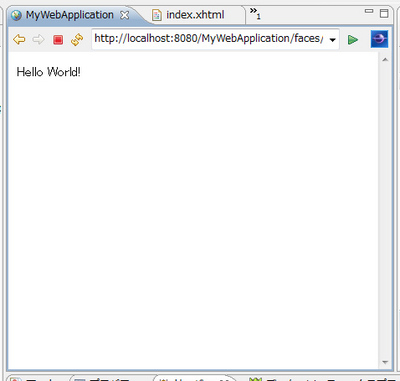The image size is (400, 381).
Task: Stop loading with the red square
Action: click(58, 40)
